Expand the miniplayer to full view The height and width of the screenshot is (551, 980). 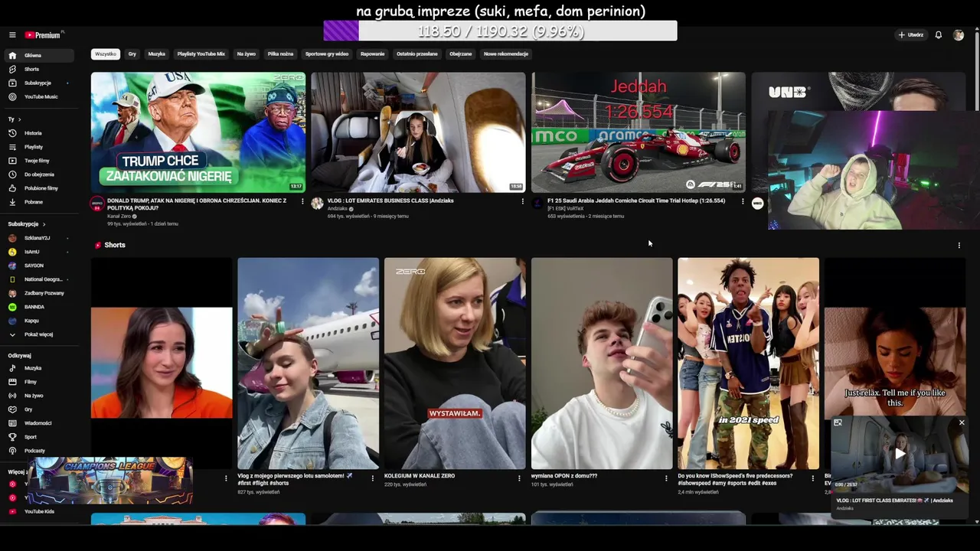[838, 422]
